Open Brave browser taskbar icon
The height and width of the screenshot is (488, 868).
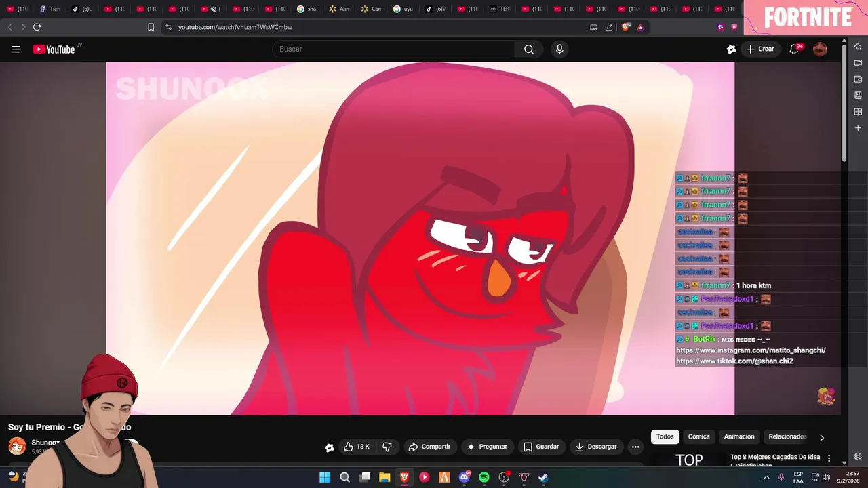(x=404, y=477)
